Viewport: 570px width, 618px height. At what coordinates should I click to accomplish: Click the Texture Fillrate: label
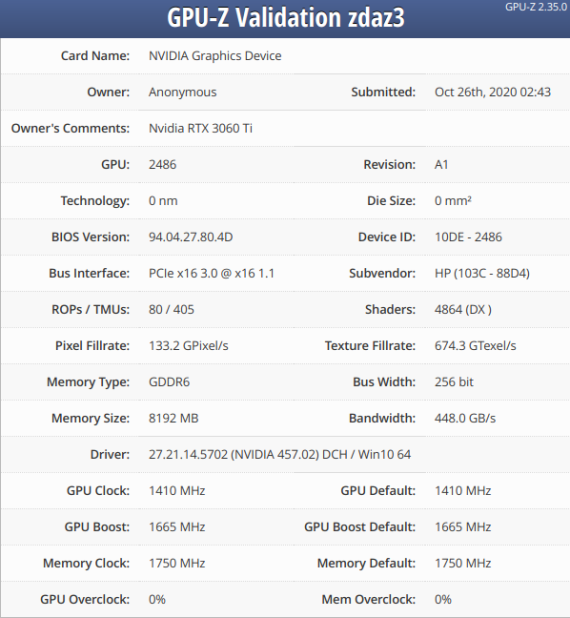point(370,346)
